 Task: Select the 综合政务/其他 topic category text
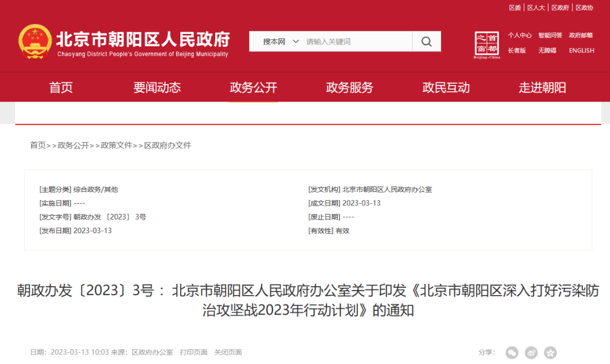click(x=95, y=190)
